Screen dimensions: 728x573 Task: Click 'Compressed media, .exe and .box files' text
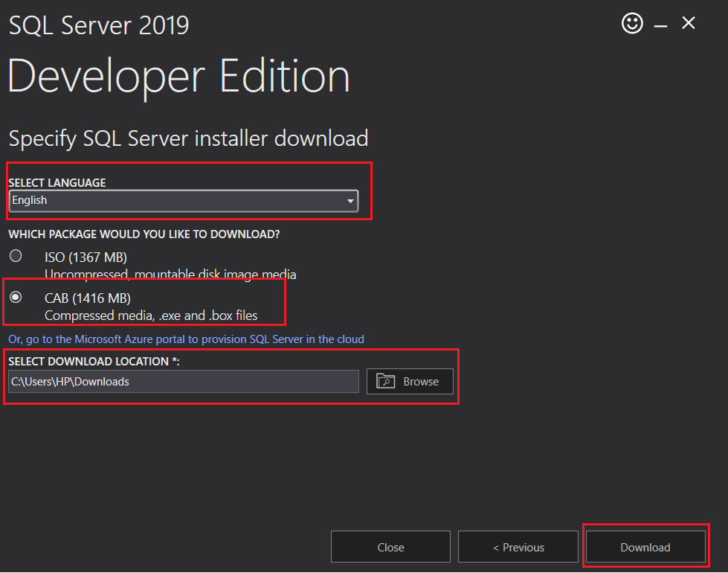151,316
